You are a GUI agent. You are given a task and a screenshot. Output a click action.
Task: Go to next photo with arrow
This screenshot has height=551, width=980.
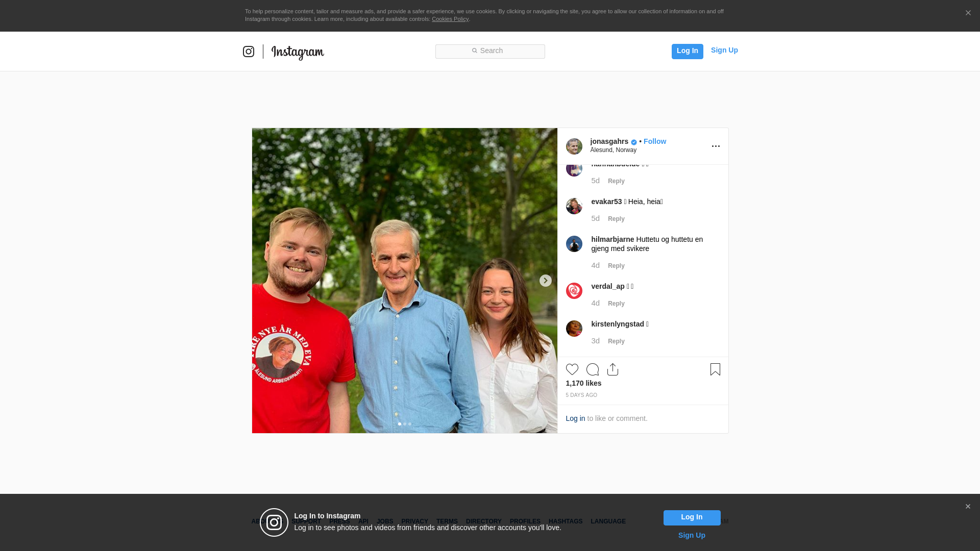pos(545,281)
